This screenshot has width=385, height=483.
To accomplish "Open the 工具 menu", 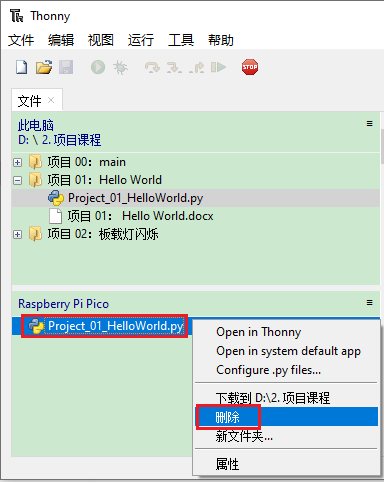I will point(181,40).
